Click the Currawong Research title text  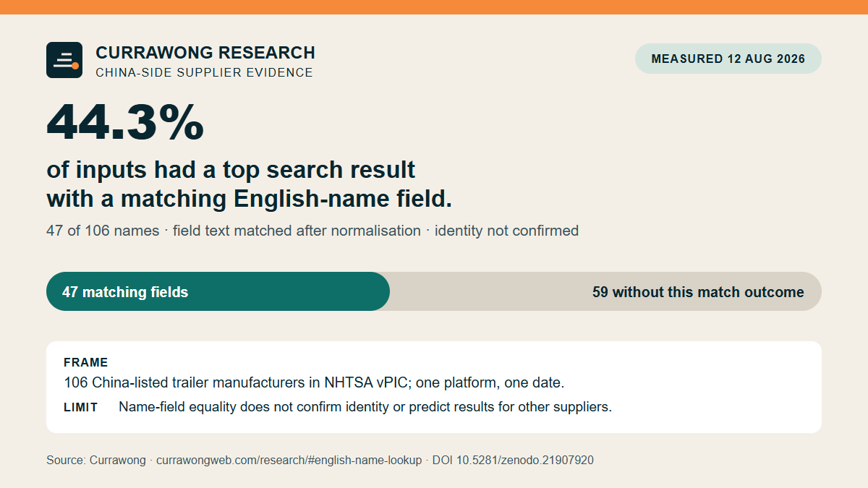coord(205,53)
